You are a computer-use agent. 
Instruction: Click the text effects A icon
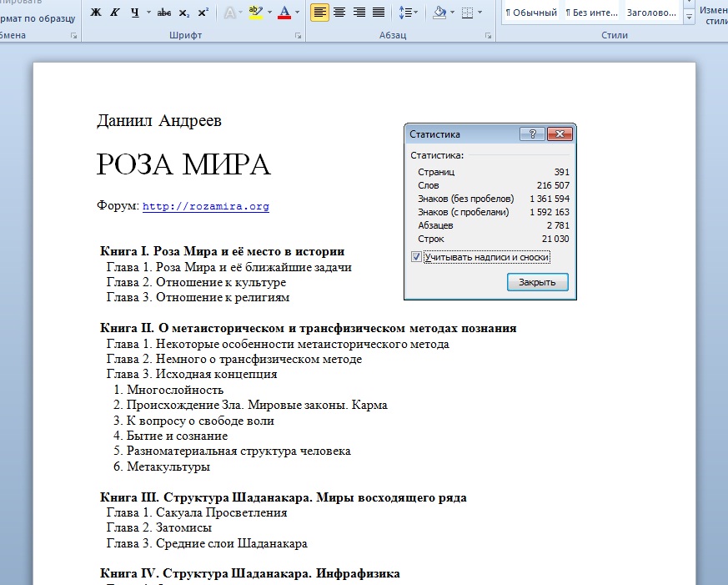click(x=229, y=13)
